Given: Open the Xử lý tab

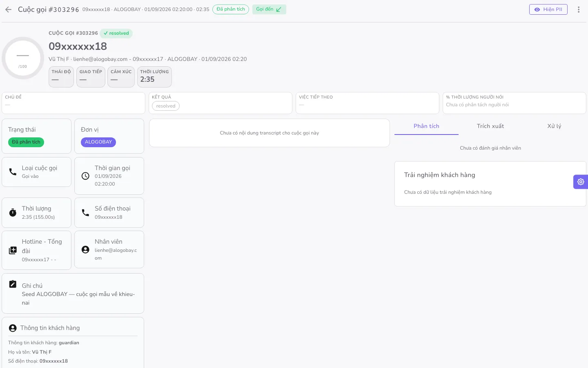Looking at the screenshot, I should (x=554, y=126).
